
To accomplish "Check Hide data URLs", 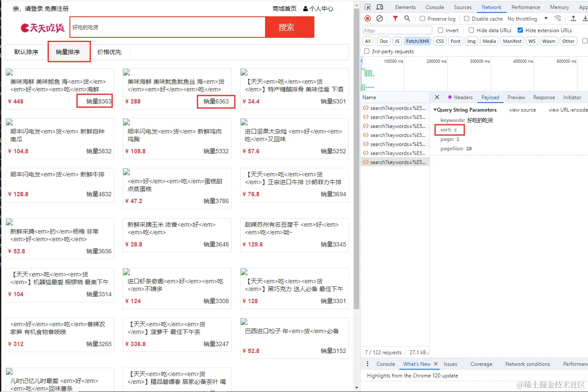I will (471, 30).
